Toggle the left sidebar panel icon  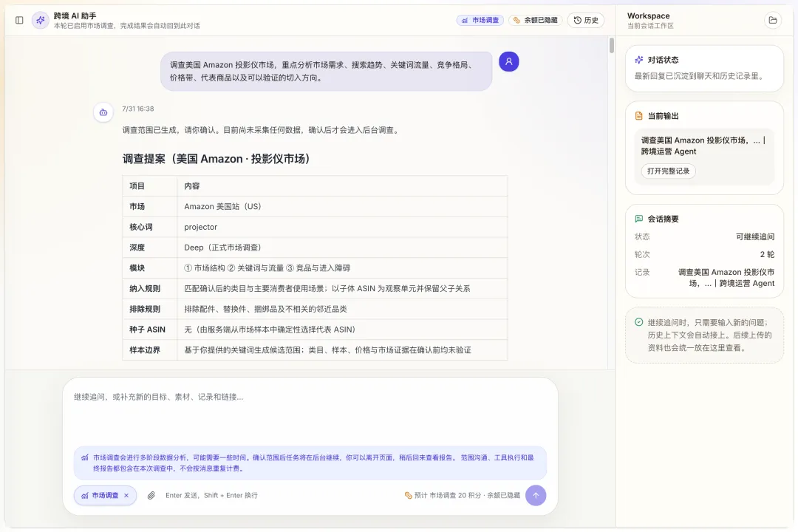coord(19,21)
